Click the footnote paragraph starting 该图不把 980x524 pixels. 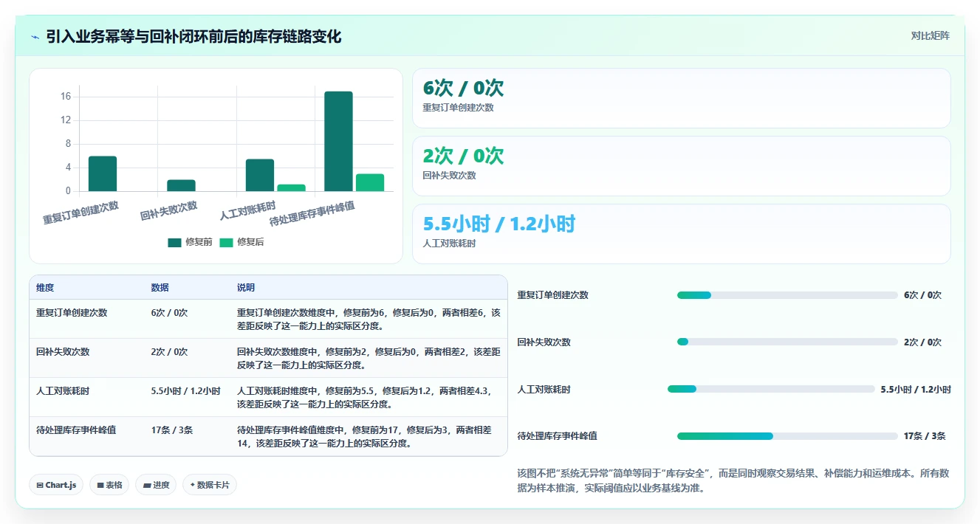734,480
